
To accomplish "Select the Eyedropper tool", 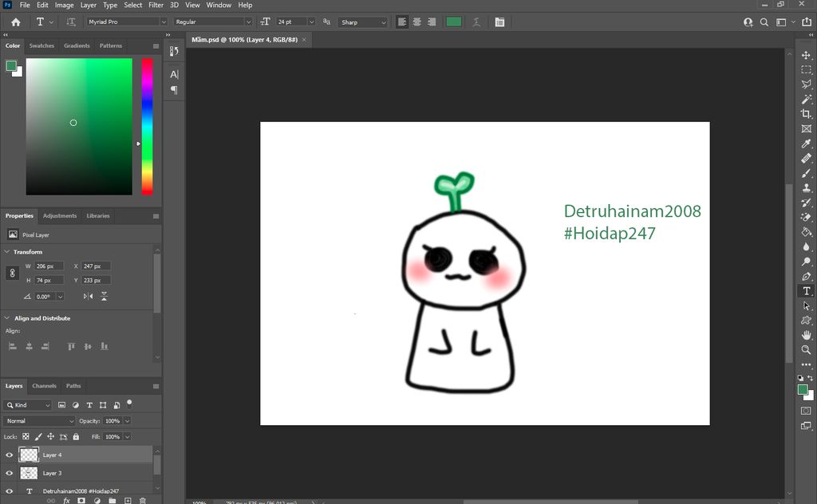I will click(806, 144).
